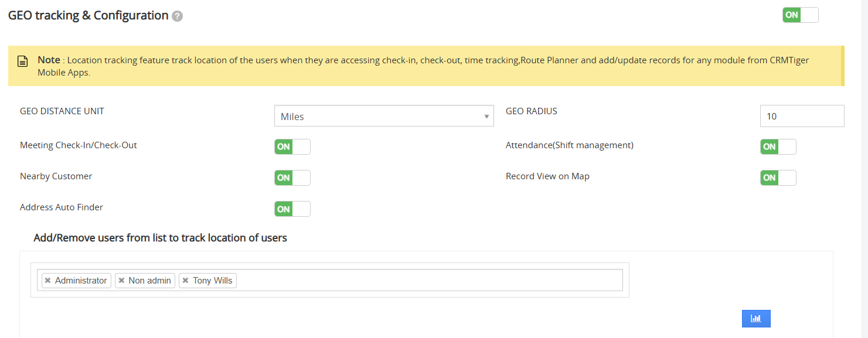Click the Meeting Check-In/Check-Out label
Screen dimensions: 868x338
coord(79,145)
